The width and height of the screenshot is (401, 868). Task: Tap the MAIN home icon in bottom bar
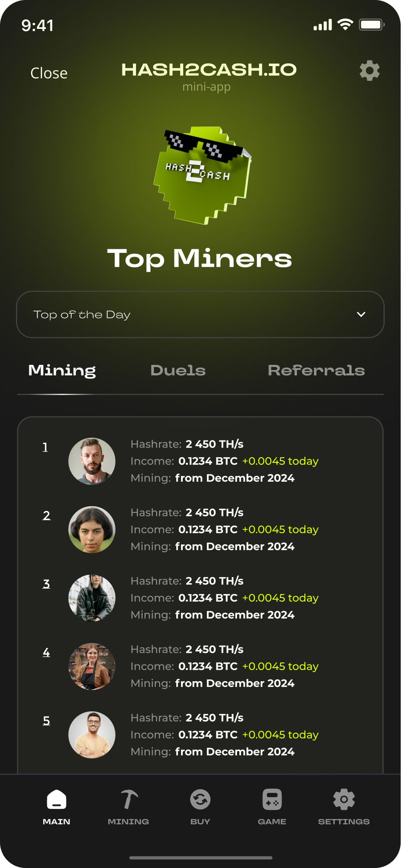click(x=56, y=800)
